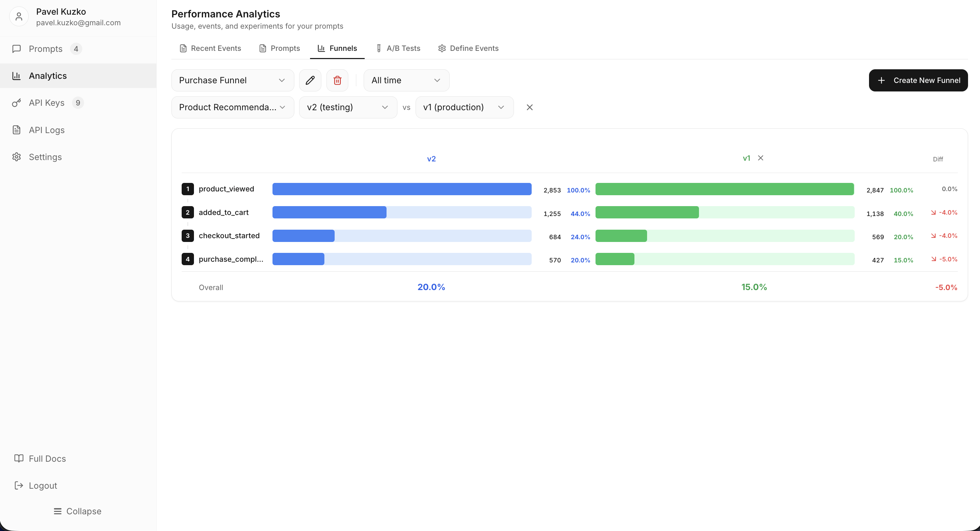The height and width of the screenshot is (531, 980).
Task: Open the v2 (testing) version dropdown
Action: (x=348, y=107)
